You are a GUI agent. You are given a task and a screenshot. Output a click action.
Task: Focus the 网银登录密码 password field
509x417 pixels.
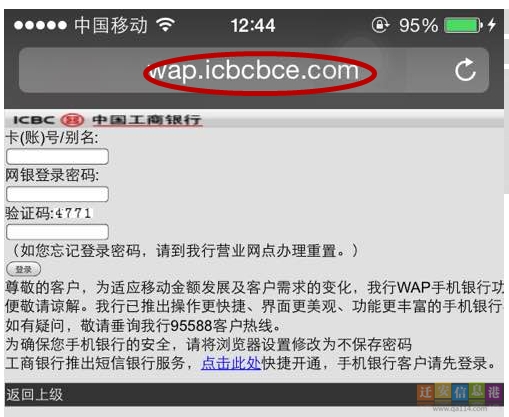57,194
